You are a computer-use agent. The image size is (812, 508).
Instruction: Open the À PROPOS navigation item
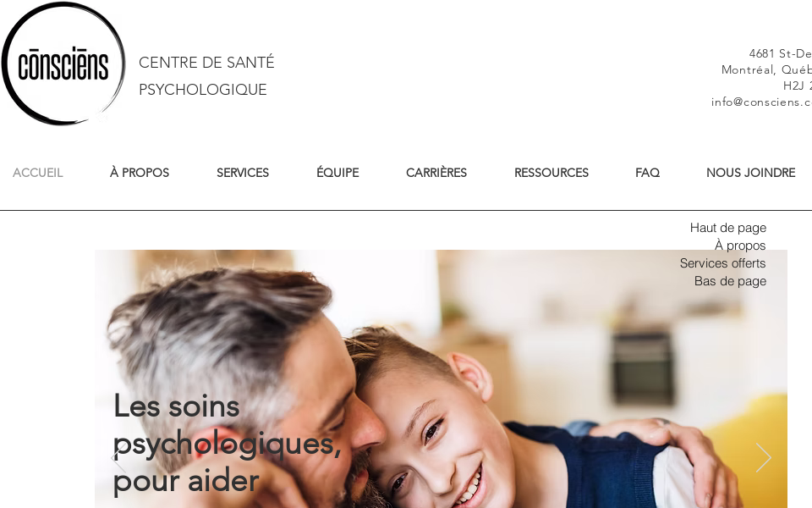tap(140, 173)
